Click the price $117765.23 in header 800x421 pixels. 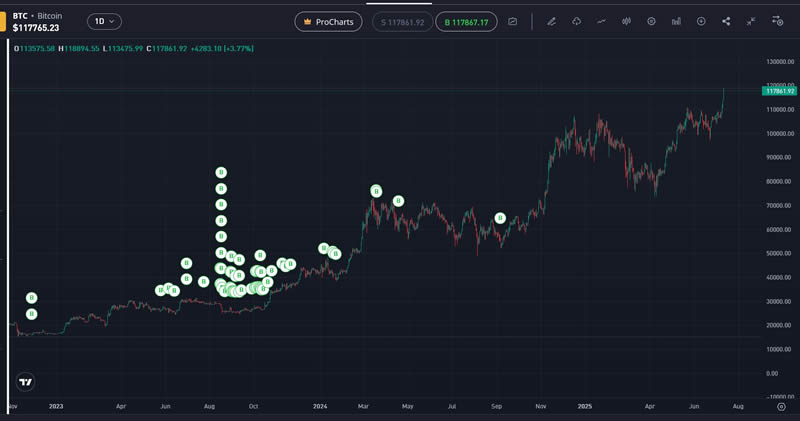tap(36, 28)
